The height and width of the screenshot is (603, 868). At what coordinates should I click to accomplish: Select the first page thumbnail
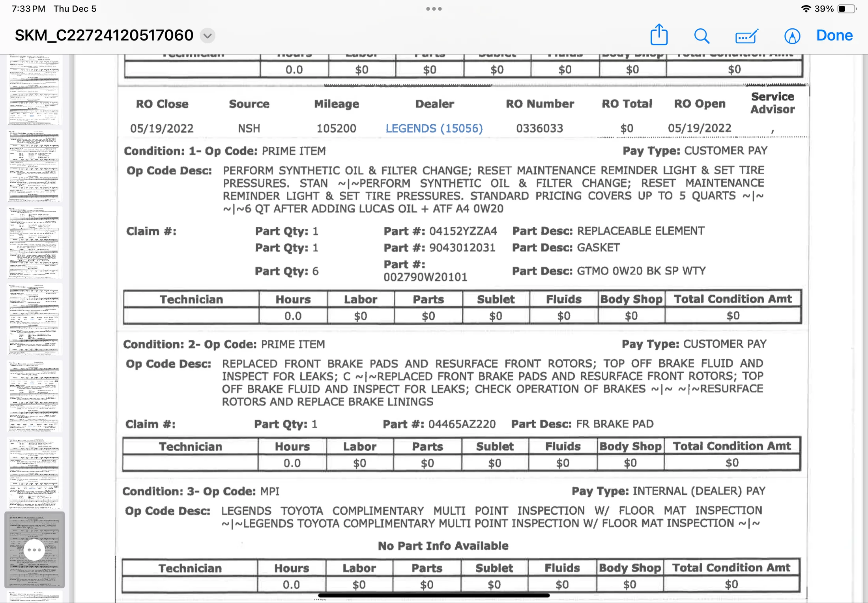(34, 90)
